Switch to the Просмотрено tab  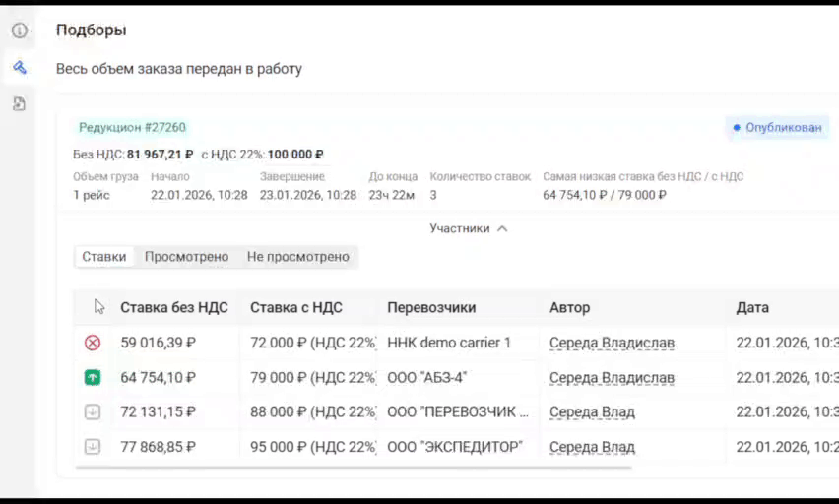pyautogui.click(x=186, y=257)
